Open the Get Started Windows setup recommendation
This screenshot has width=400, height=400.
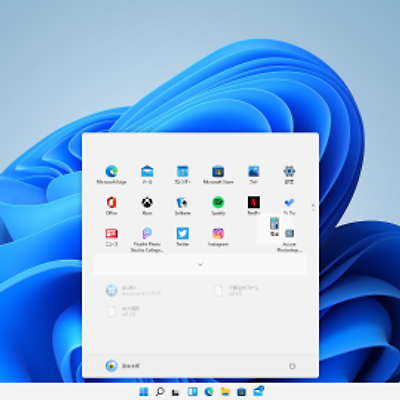133,290
